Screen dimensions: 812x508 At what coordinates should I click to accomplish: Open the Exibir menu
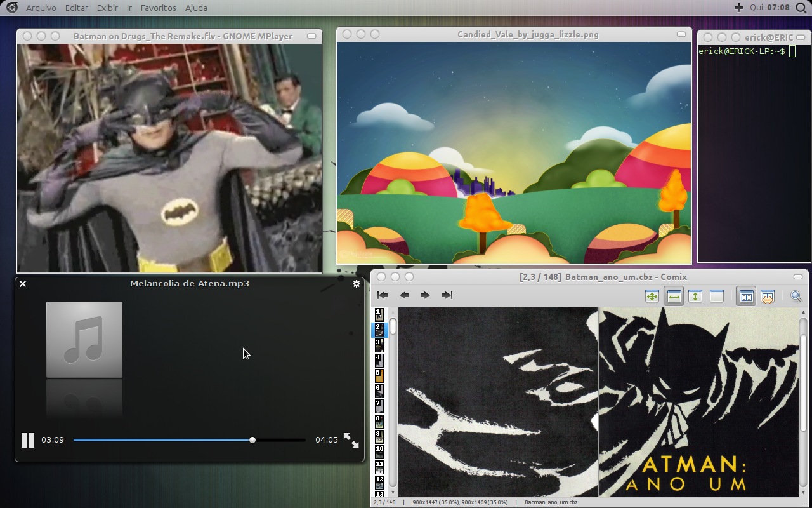107,8
